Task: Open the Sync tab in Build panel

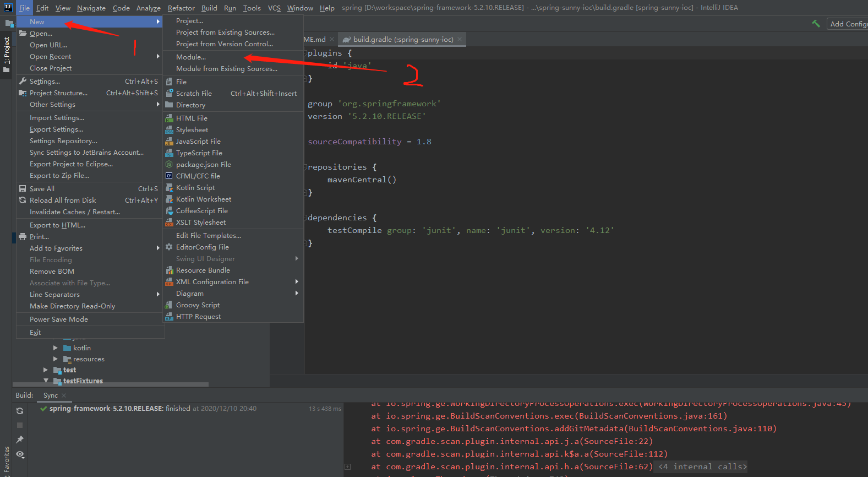Action: pos(51,395)
